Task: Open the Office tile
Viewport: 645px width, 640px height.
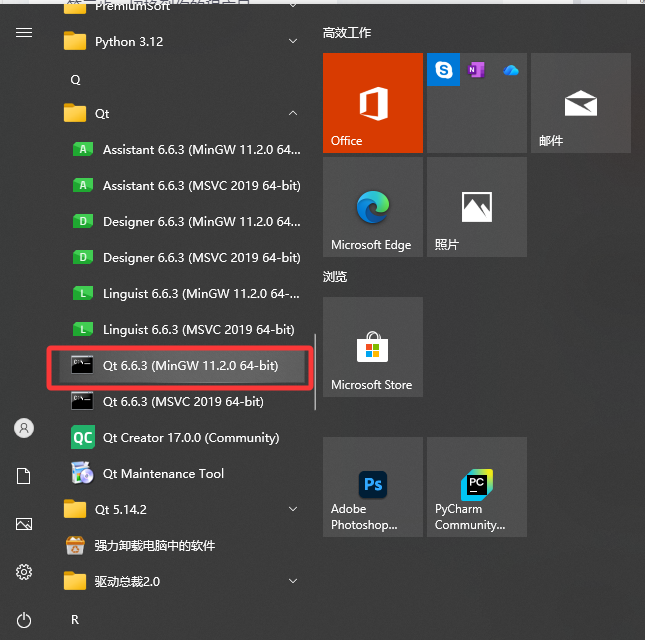Action: point(373,103)
